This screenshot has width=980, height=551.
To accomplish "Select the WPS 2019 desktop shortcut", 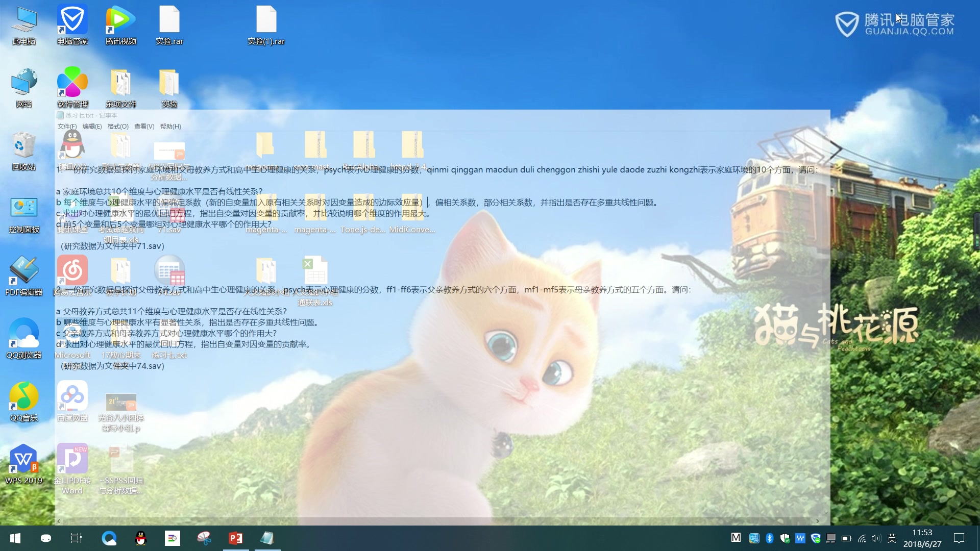I will 24,465.
